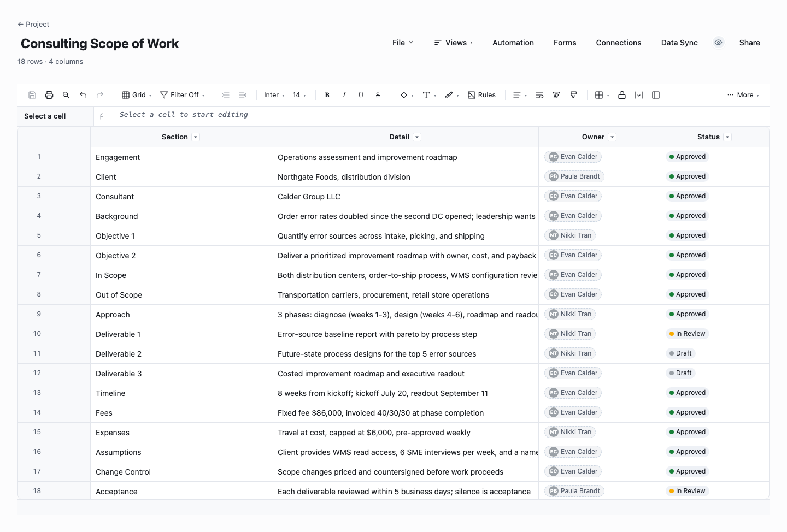Screen dimensions: 787x532
Task: Open the Grid view type dropdown
Action: point(137,95)
